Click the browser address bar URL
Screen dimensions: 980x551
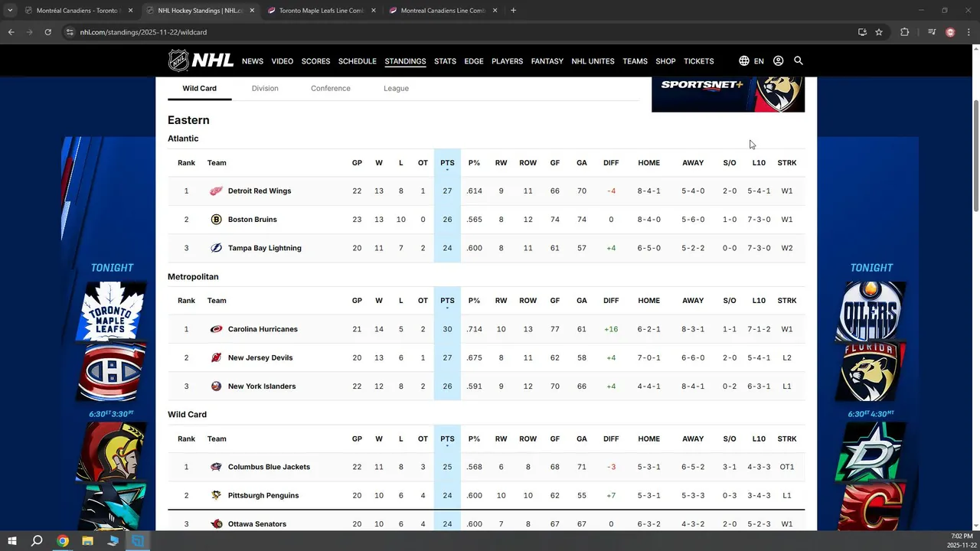[x=143, y=32]
